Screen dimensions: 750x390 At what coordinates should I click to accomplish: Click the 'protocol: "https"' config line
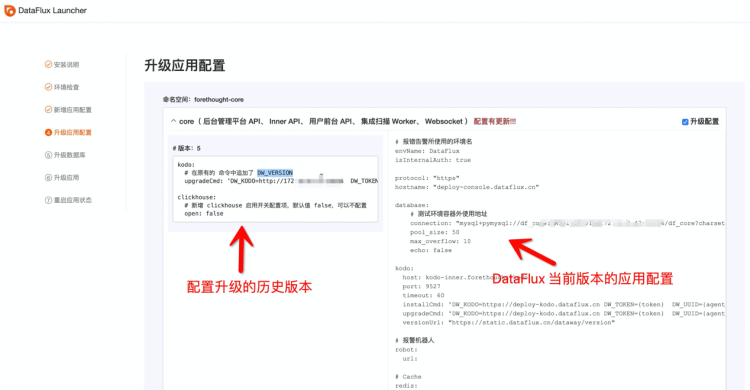(427, 178)
